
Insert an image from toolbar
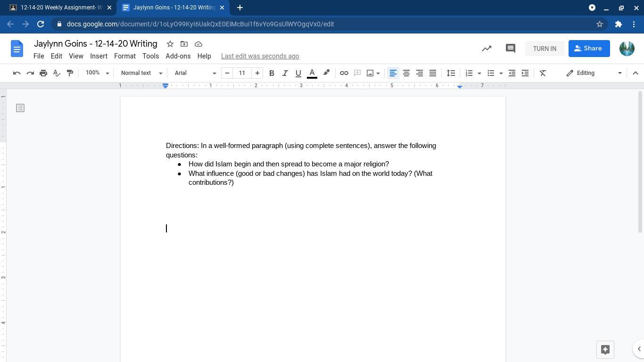click(370, 73)
